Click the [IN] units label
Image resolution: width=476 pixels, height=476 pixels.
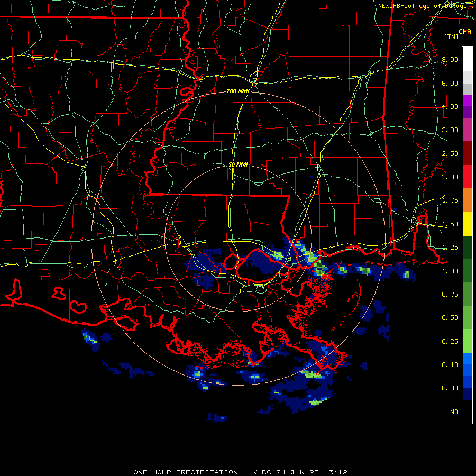click(451, 36)
